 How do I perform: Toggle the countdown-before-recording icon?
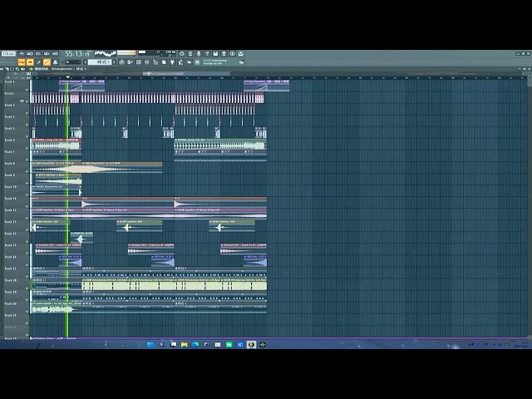pyautogui.click(x=38, y=53)
